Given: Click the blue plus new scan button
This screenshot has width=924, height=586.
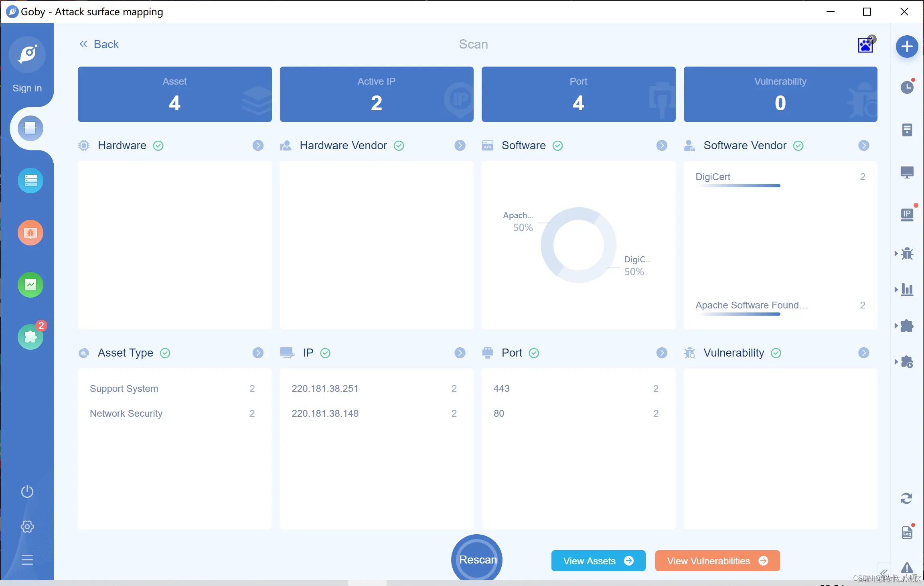Looking at the screenshot, I should 907,47.
